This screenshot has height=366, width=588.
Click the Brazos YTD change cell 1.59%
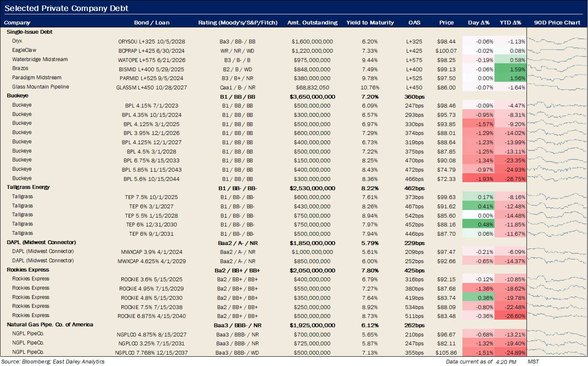[510, 69]
